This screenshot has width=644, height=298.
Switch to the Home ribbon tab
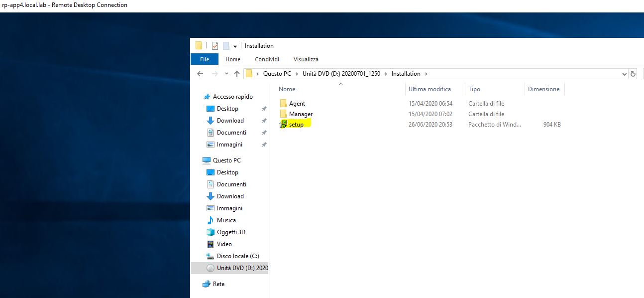[233, 59]
